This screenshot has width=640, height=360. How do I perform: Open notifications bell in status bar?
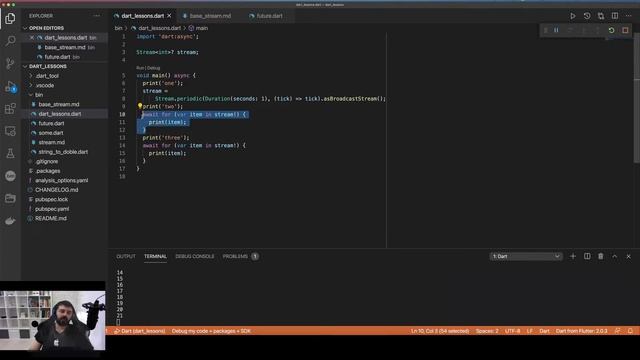pos(630,331)
